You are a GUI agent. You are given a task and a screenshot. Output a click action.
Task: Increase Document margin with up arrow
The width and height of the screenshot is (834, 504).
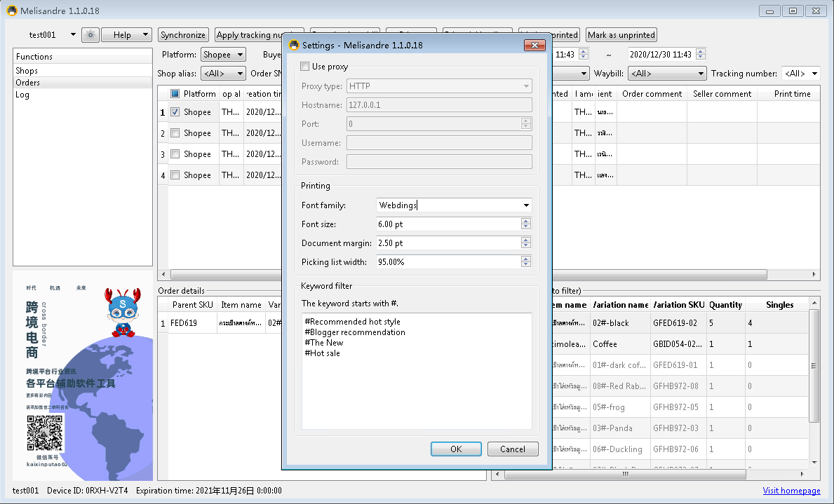(526, 240)
